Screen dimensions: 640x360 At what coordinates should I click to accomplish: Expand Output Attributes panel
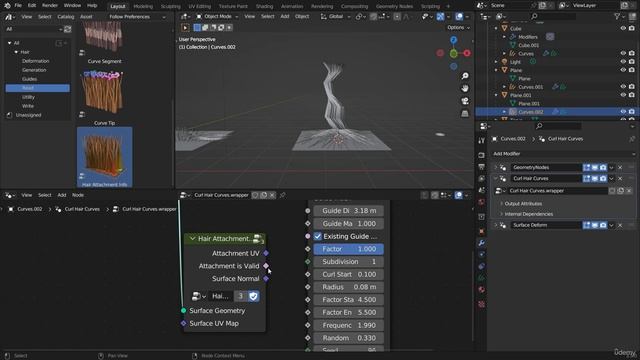[523, 204]
